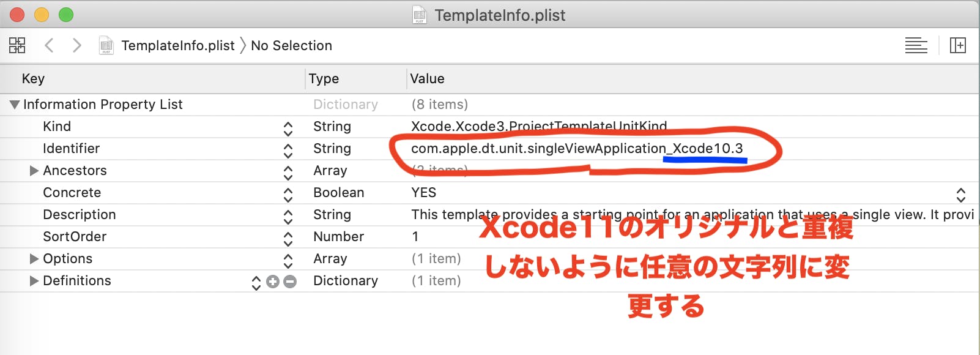The height and width of the screenshot is (355, 980).
Task: Collapse Information Property List triangle
Action: pyautogui.click(x=15, y=105)
